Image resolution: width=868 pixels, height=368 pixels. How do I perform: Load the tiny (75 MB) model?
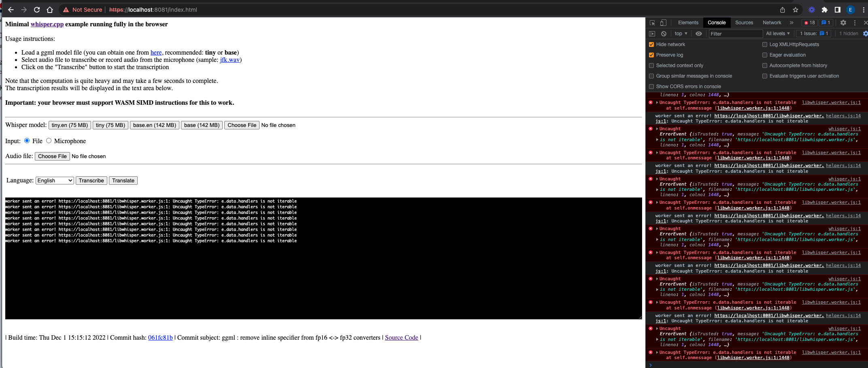111,125
